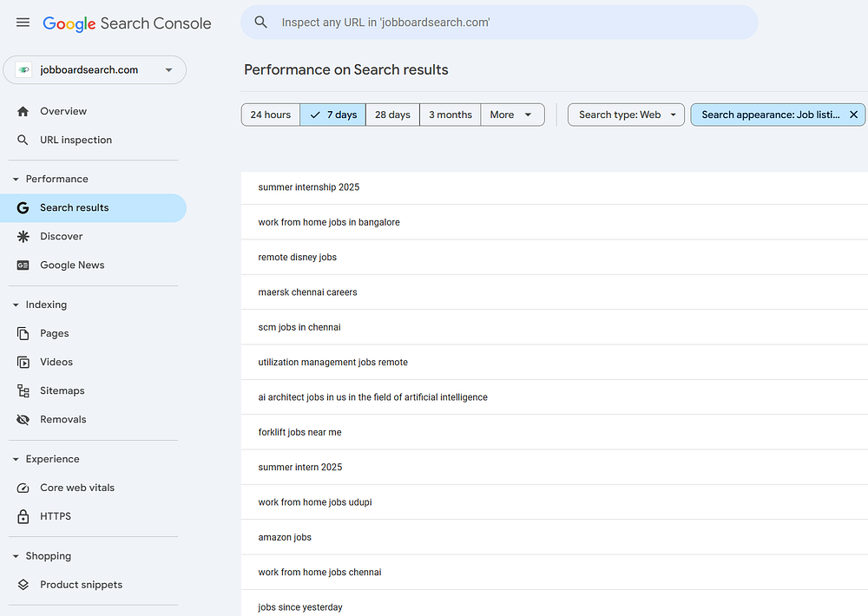Click query 'scm jobs in chennai'
868x616 pixels.
299,327
